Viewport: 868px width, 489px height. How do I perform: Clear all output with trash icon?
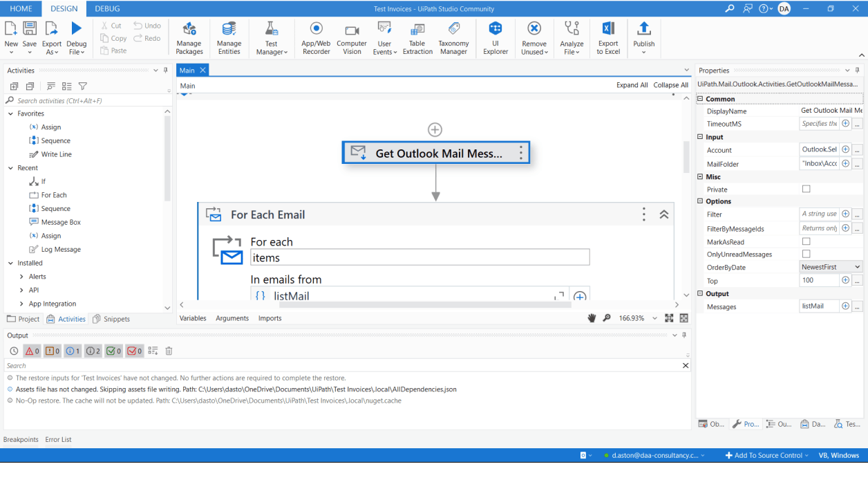pos(169,351)
